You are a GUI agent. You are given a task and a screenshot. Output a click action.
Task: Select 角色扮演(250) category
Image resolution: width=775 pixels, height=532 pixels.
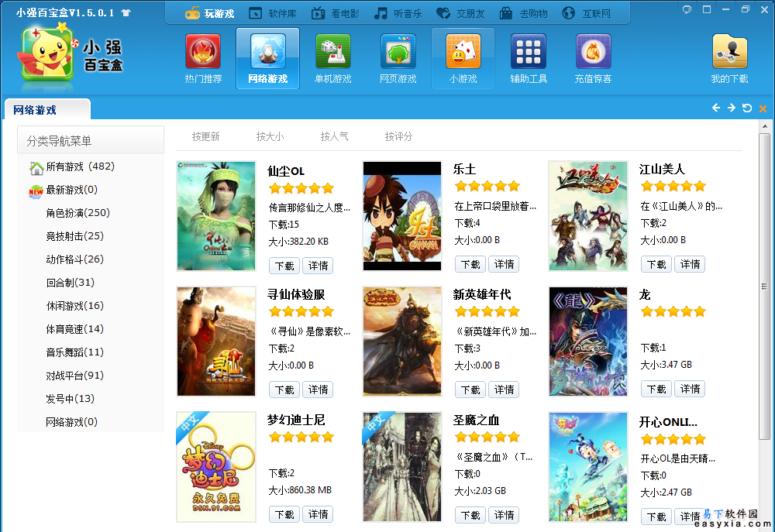pyautogui.click(x=77, y=213)
